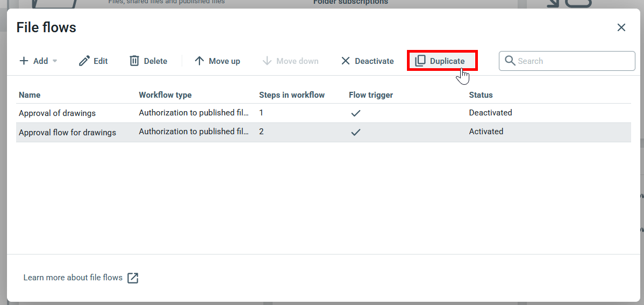Click the Steps in workflow column header
The image size is (644, 305).
tap(292, 95)
